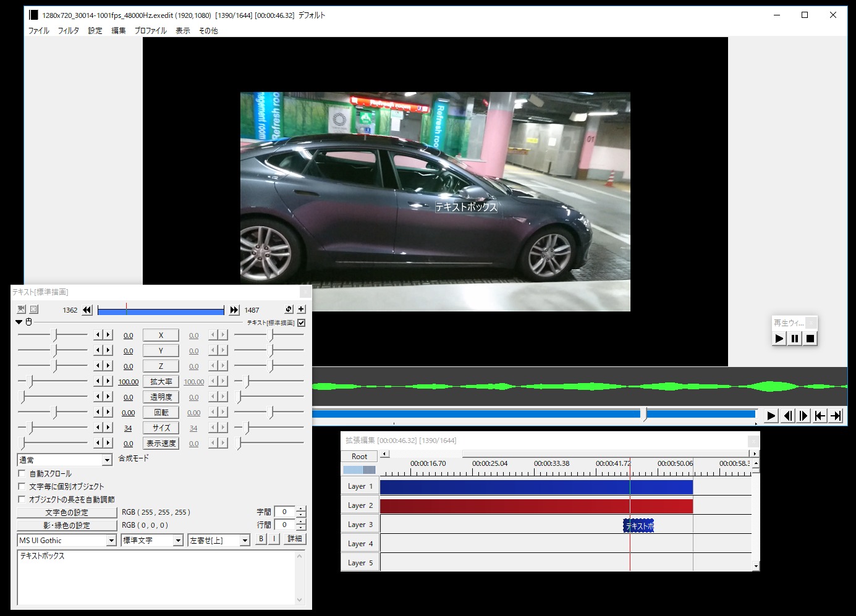Viewport: 856px width, 616px height.
Task: Click the timeline zoom scale gauge
Action: 359,470
